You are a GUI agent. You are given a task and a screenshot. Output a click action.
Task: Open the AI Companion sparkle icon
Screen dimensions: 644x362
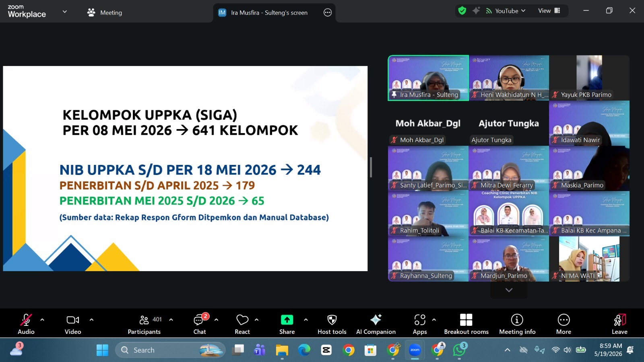pyautogui.click(x=376, y=320)
